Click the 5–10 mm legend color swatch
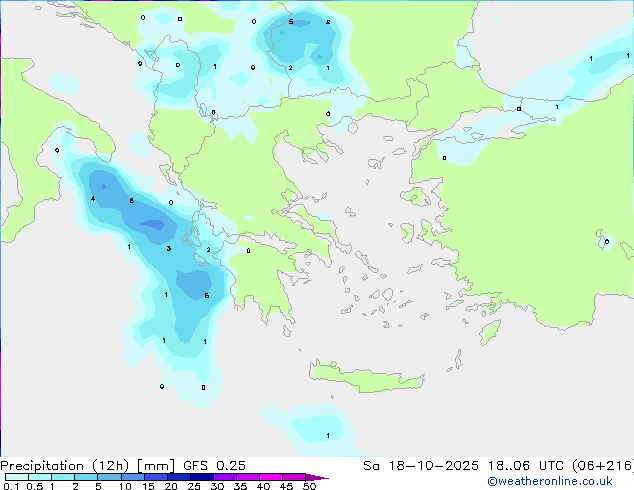 (x=109, y=477)
